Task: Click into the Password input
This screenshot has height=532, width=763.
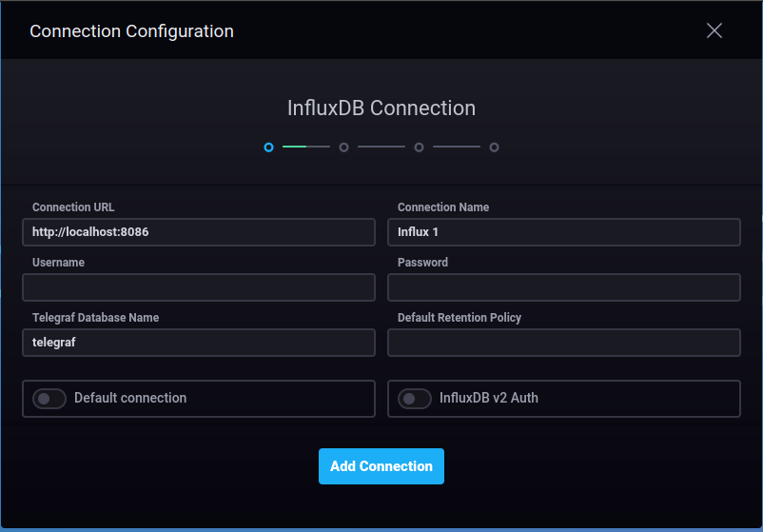Action: point(564,287)
